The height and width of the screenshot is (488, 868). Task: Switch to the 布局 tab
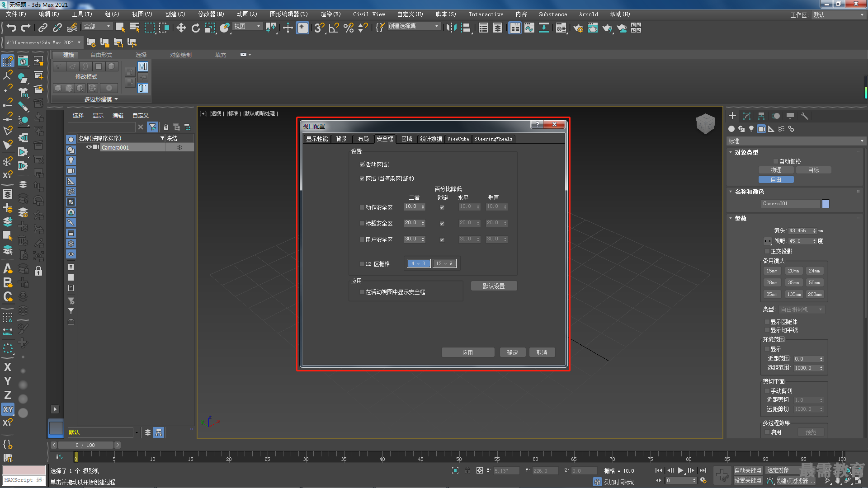click(363, 139)
